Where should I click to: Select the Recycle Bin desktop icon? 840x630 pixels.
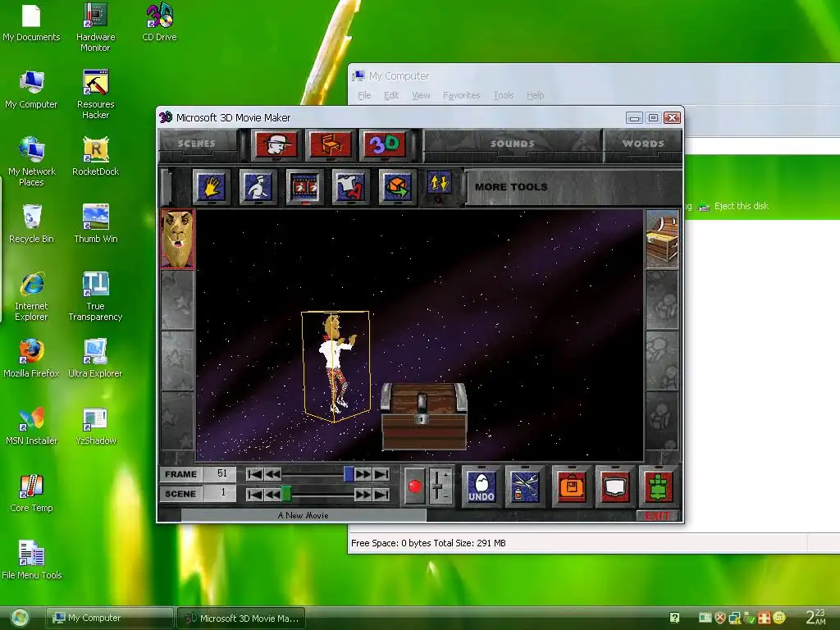coord(31,224)
